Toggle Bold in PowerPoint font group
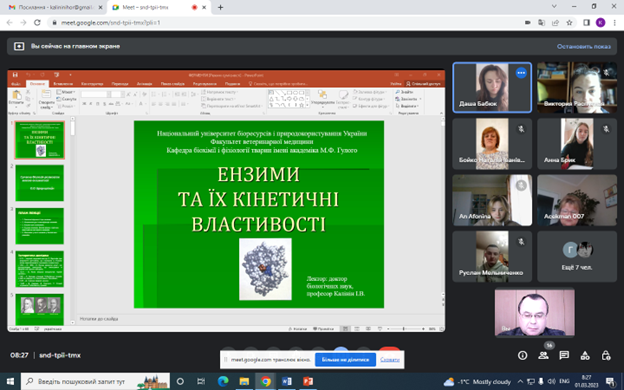This screenshot has width=624, height=390. tap(84, 104)
